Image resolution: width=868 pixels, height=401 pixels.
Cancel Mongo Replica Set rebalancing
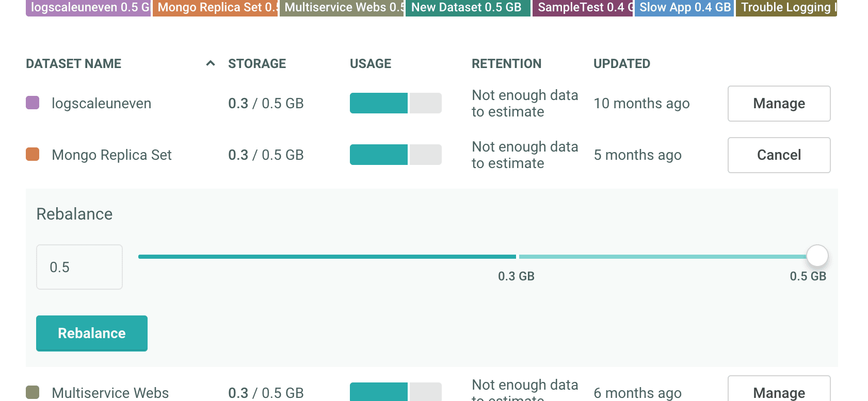[778, 155]
